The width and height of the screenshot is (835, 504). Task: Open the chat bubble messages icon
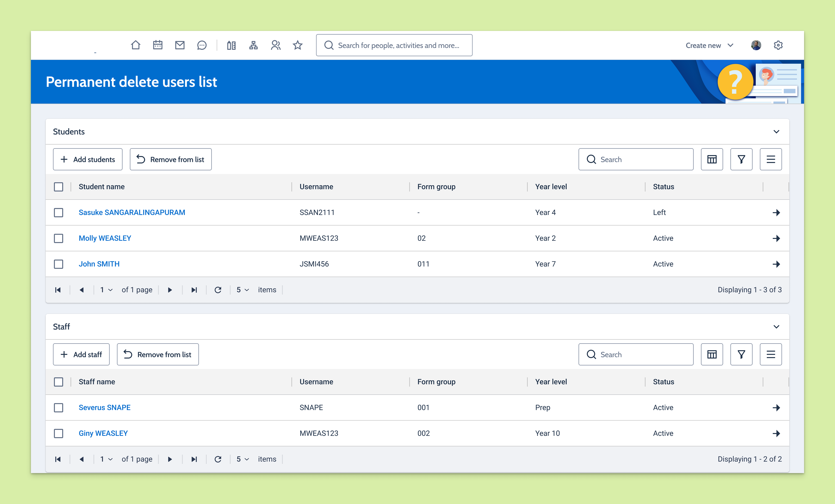tap(202, 45)
